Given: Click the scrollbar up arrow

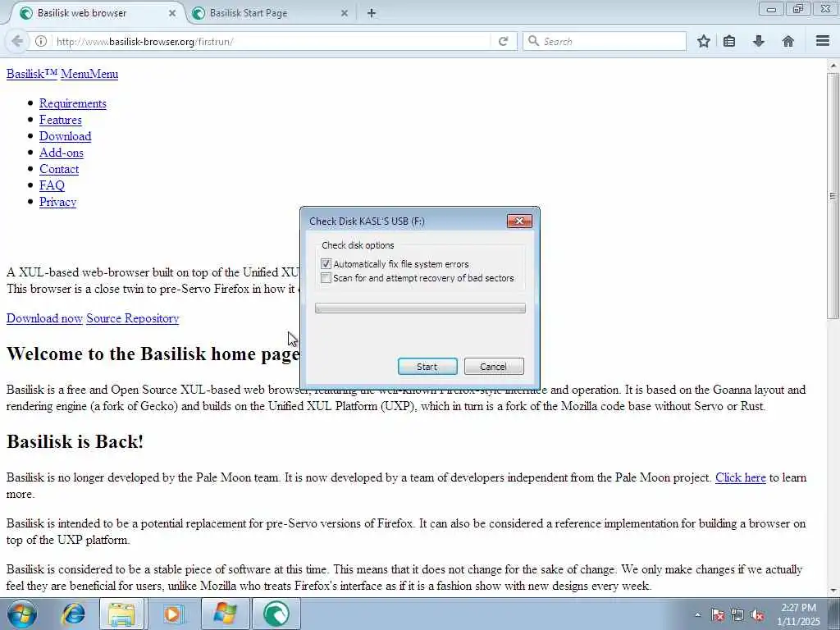Looking at the screenshot, I should tap(833, 66).
